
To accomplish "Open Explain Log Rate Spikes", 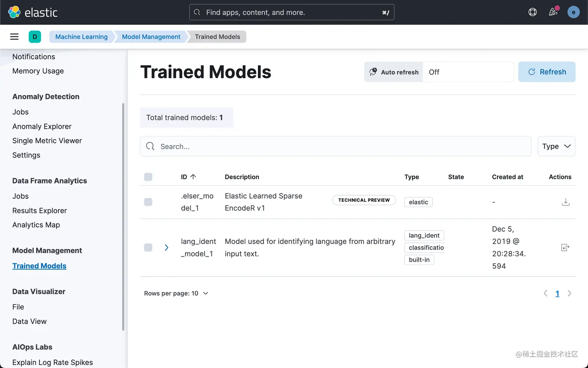I will click(53, 362).
